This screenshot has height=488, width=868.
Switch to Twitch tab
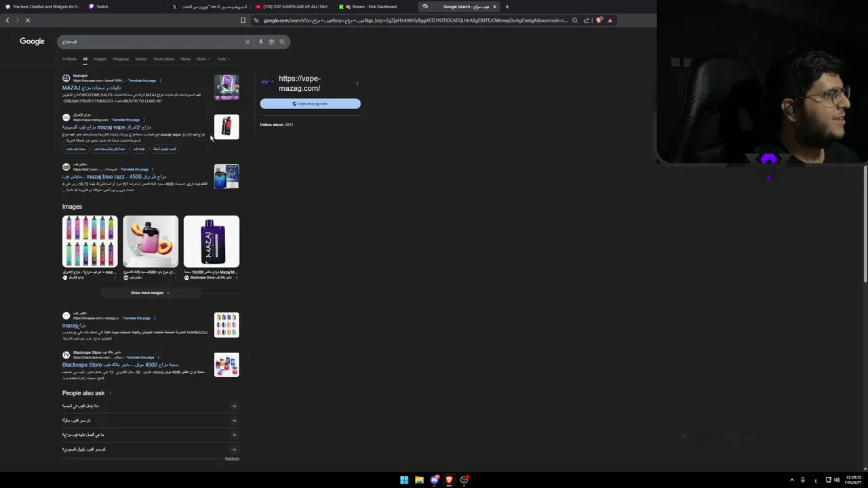pyautogui.click(x=126, y=7)
